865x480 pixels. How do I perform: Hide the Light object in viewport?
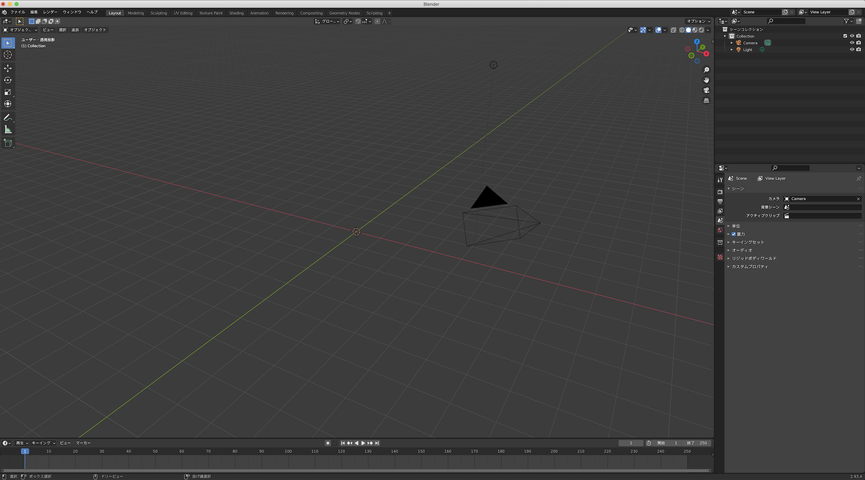point(852,50)
